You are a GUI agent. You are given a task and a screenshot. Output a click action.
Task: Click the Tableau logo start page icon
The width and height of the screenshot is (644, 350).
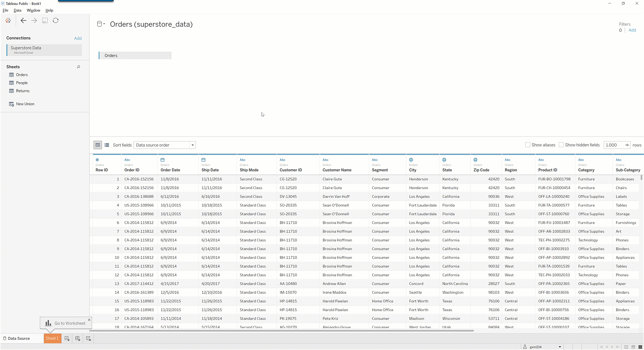click(x=8, y=21)
